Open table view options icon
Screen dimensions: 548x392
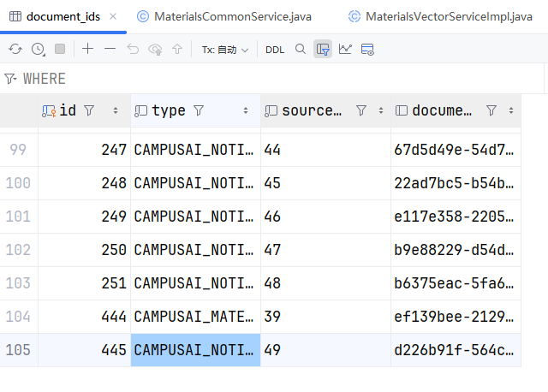point(367,50)
